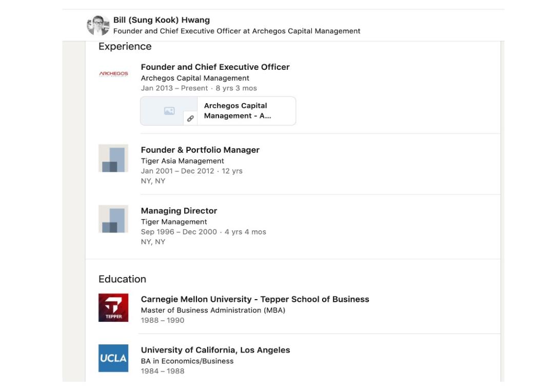Click the image placeholder icon in the media card

[169, 111]
